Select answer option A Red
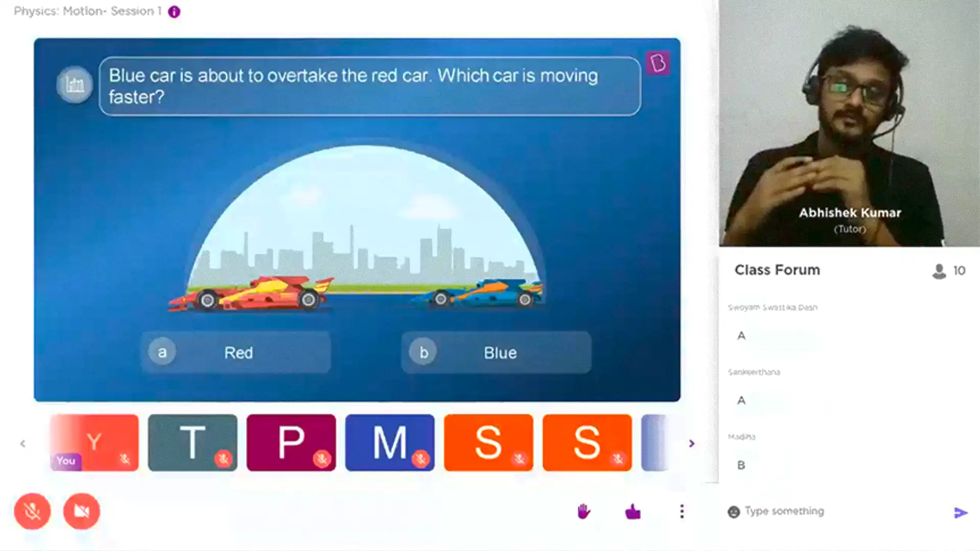Image resolution: width=980 pixels, height=551 pixels. [237, 352]
